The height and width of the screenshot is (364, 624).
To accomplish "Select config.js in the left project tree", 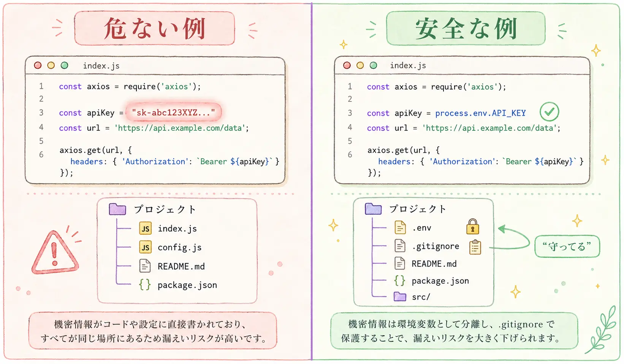I will (179, 248).
